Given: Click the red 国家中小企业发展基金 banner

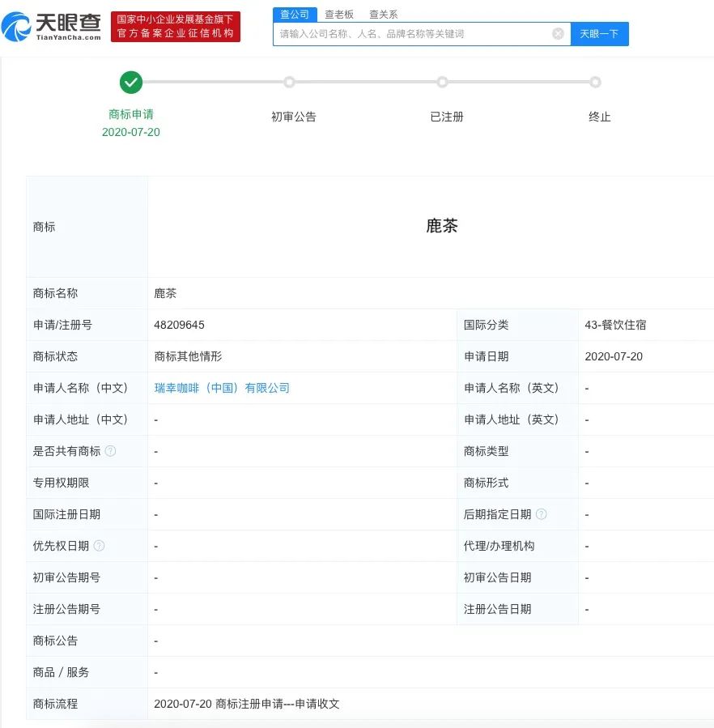Looking at the screenshot, I should 176,27.
